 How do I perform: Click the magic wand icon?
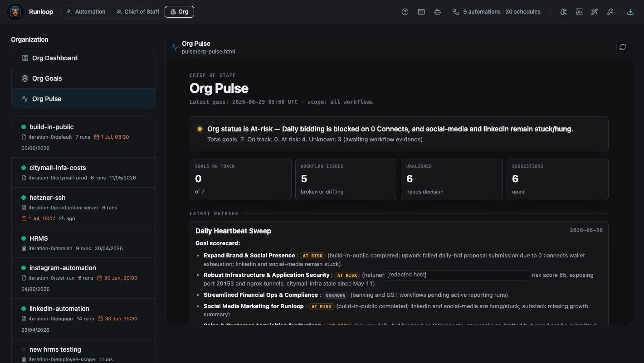click(595, 12)
